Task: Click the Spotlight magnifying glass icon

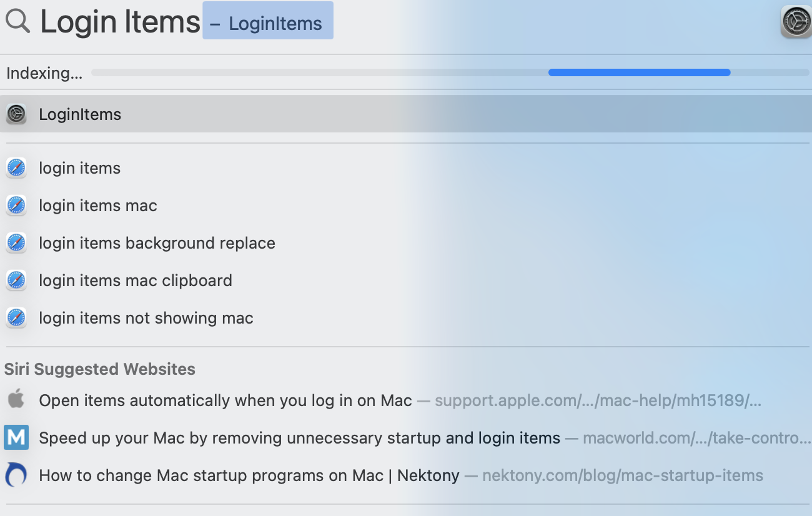Action: pyautogui.click(x=17, y=21)
